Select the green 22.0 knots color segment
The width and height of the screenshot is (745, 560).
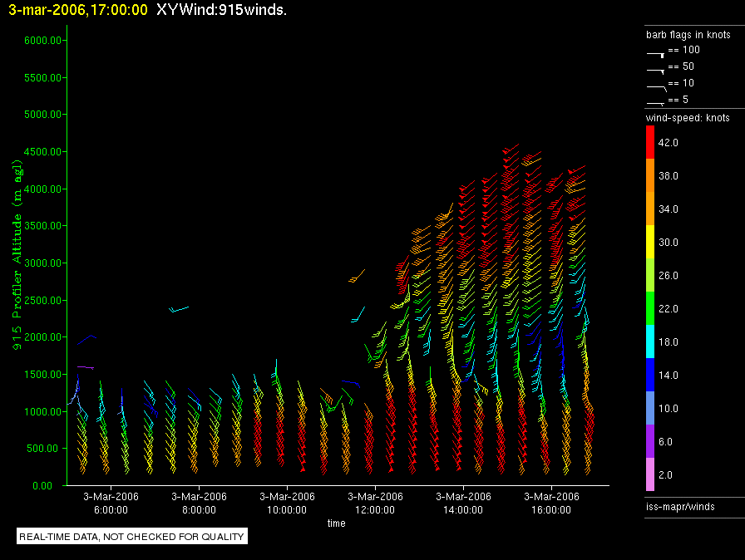tap(651, 308)
